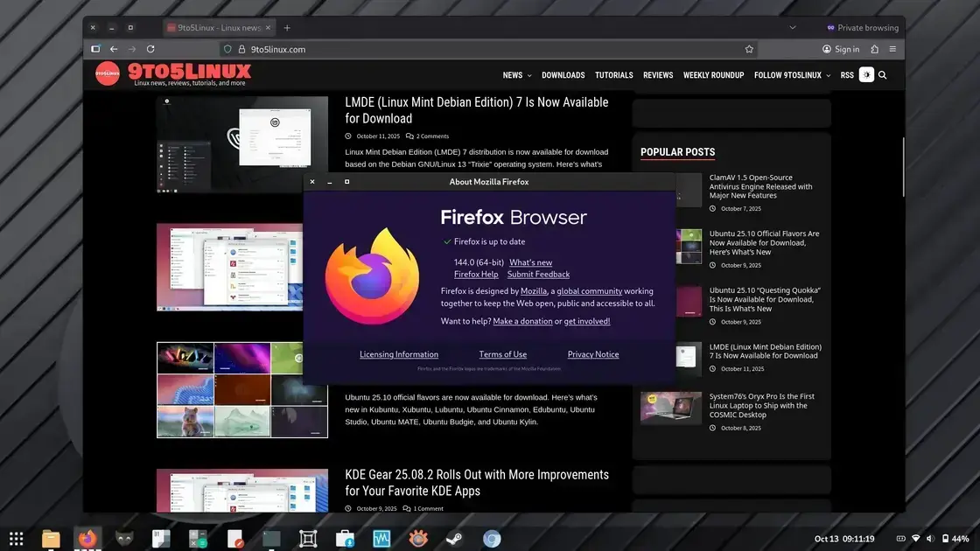Open Ubuntu 25.10 Questing Quokka popular post
The width and height of the screenshot is (980, 551).
click(765, 299)
